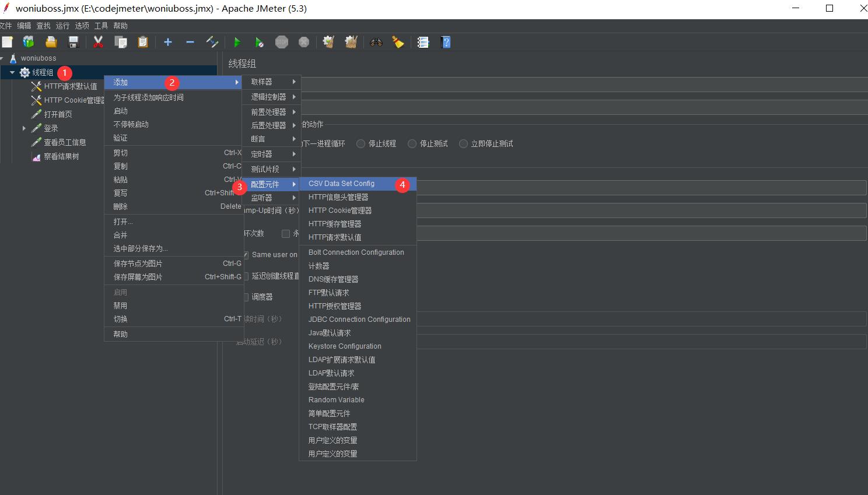Toggle the Same user on checkbox
The width and height of the screenshot is (868, 495).
coord(246,255)
